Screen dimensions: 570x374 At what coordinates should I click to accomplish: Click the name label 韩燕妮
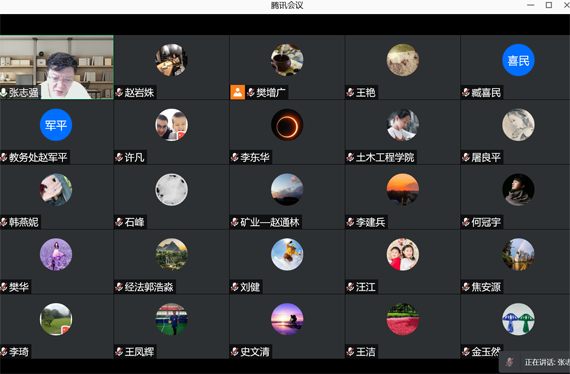[x=24, y=222]
